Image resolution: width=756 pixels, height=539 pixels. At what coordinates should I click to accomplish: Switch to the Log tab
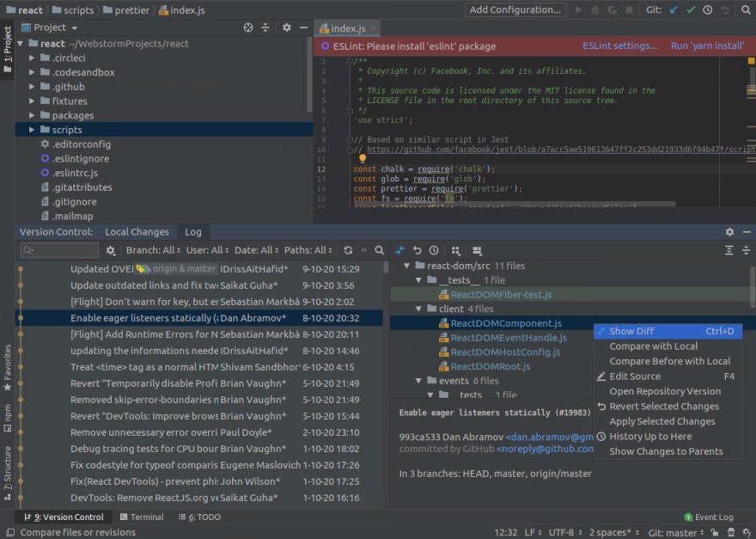[x=192, y=232]
